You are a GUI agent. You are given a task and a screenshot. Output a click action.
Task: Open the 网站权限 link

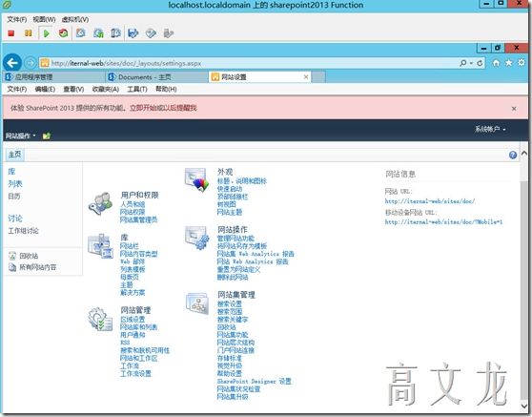click(x=133, y=212)
